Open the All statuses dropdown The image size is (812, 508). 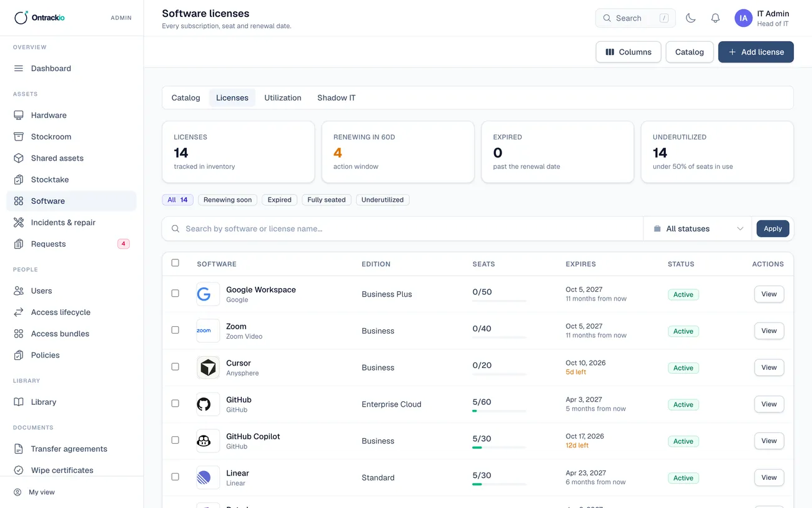(x=698, y=229)
